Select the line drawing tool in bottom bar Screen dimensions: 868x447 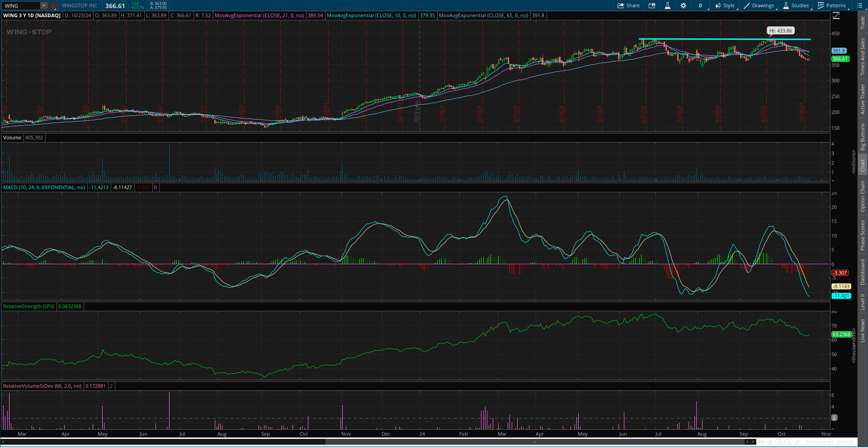pos(797,442)
